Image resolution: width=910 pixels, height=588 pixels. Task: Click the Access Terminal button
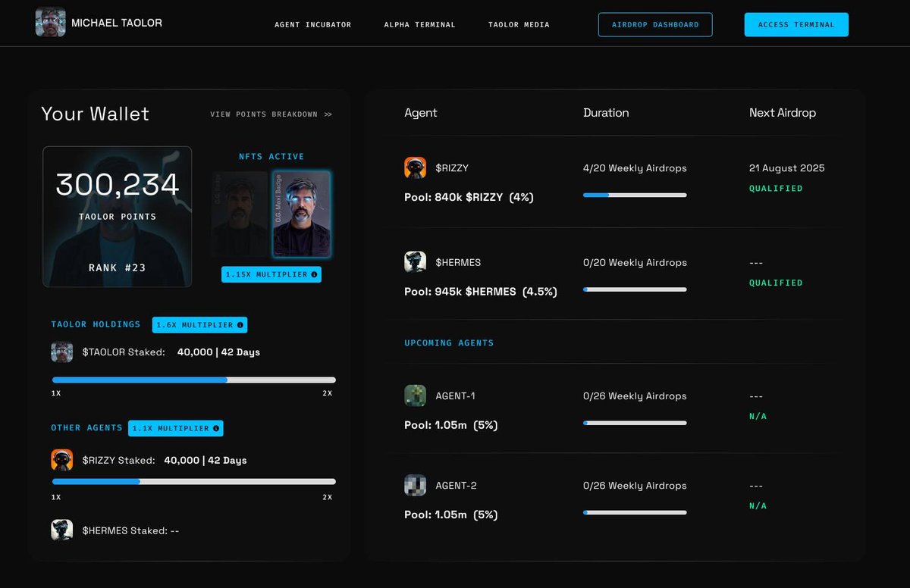(796, 24)
